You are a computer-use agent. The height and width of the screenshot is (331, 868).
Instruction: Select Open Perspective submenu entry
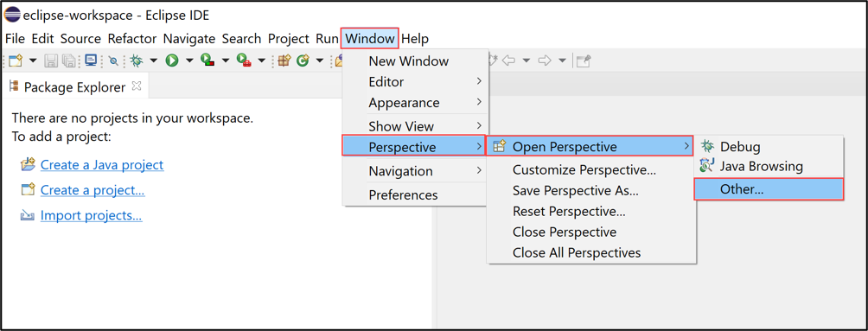[x=590, y=146]
